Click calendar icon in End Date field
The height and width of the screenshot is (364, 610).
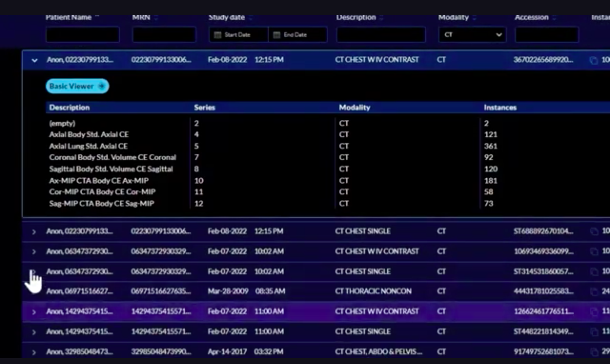(277, 35)
